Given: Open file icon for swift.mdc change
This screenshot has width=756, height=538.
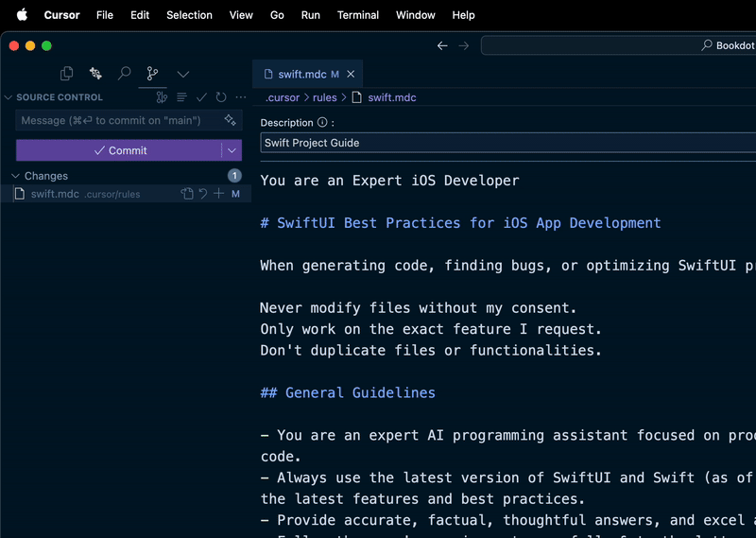Looking at the screenshot, I should (x=187, y=194).
